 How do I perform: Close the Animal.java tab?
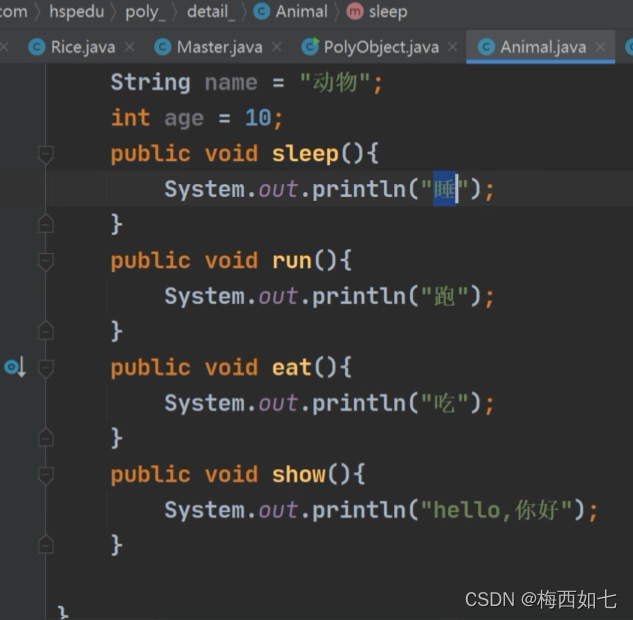click(x=601, y=47)
